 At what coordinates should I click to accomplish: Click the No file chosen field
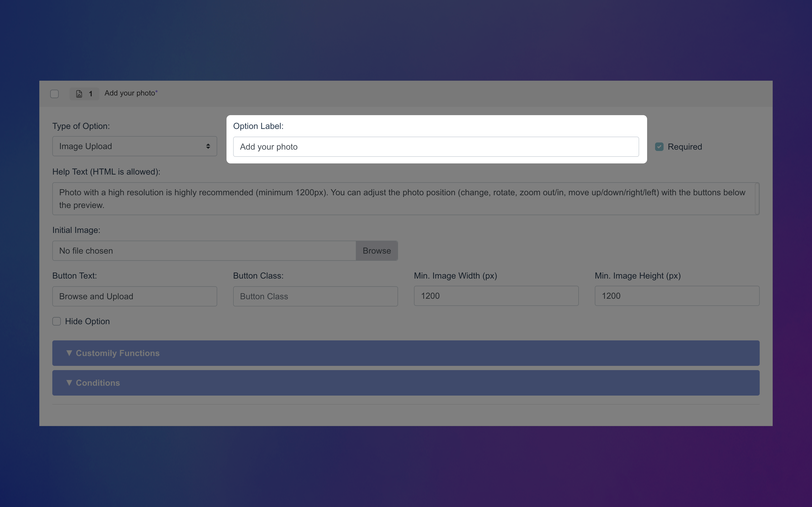(204, 251)
